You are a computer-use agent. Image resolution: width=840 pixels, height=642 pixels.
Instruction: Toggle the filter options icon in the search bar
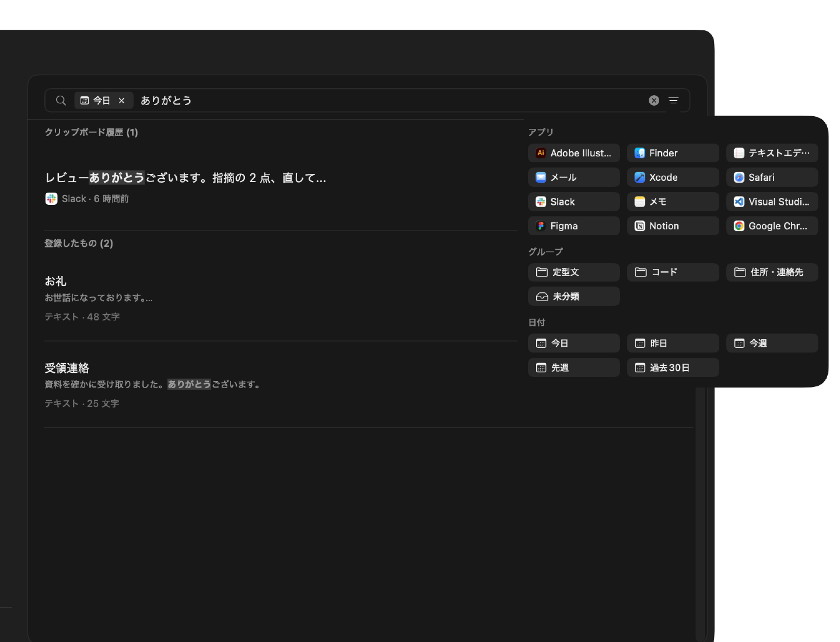pos(673,100)
